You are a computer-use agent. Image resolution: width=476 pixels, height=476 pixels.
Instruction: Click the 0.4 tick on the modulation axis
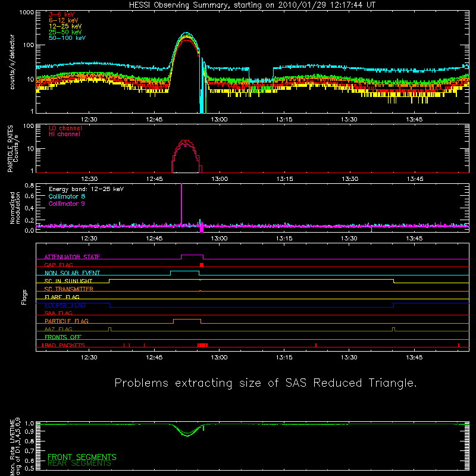[29, 208]
